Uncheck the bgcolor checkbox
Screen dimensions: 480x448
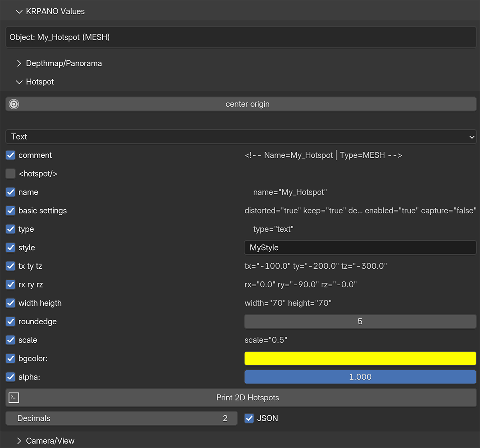pyautogui.click(x=11, y=359)
